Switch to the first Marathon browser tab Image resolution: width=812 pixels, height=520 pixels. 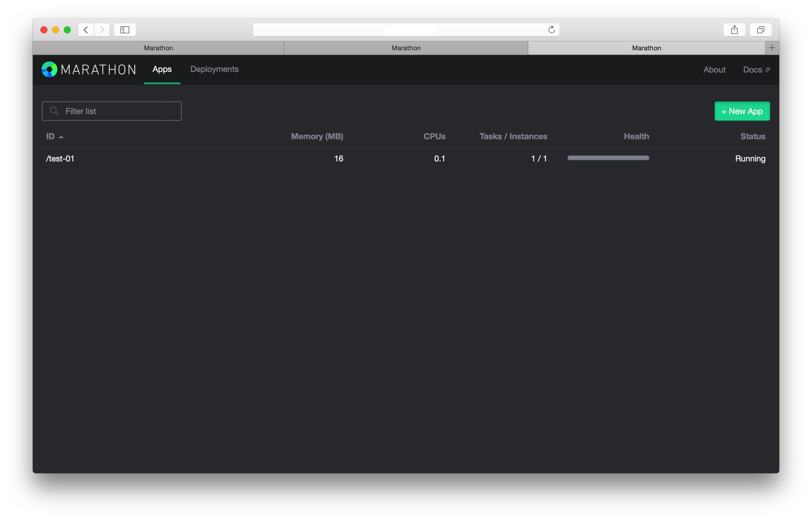[x=158, y=48]
